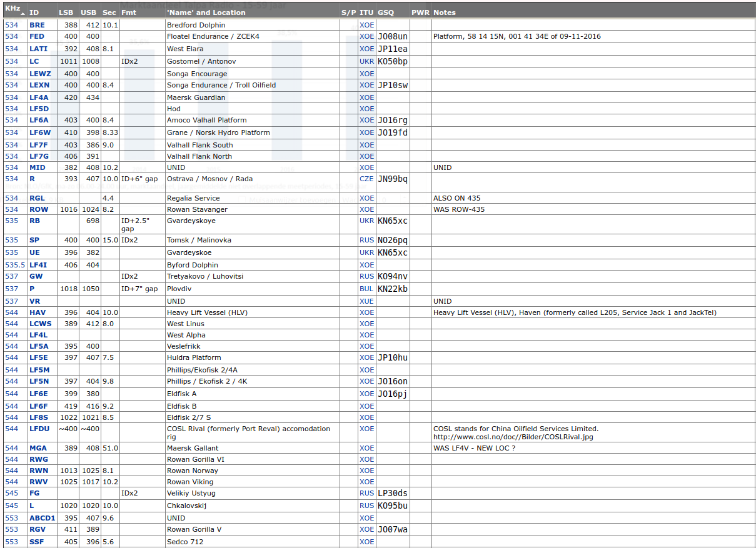The width and height of the screenshot is (756, 548).
Task: Click the KHz column sort arrow
Action: [23, 13]
